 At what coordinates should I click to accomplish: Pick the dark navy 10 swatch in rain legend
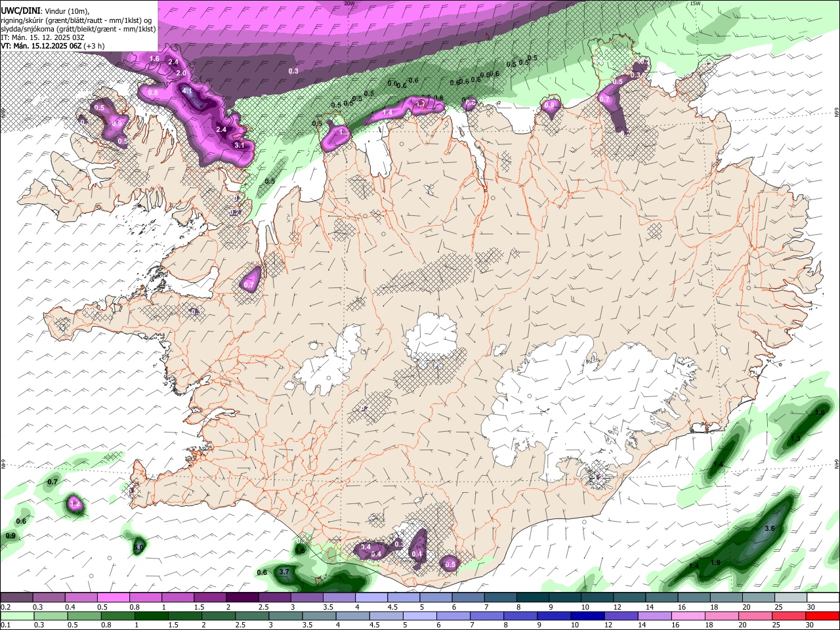pos(586,616)
